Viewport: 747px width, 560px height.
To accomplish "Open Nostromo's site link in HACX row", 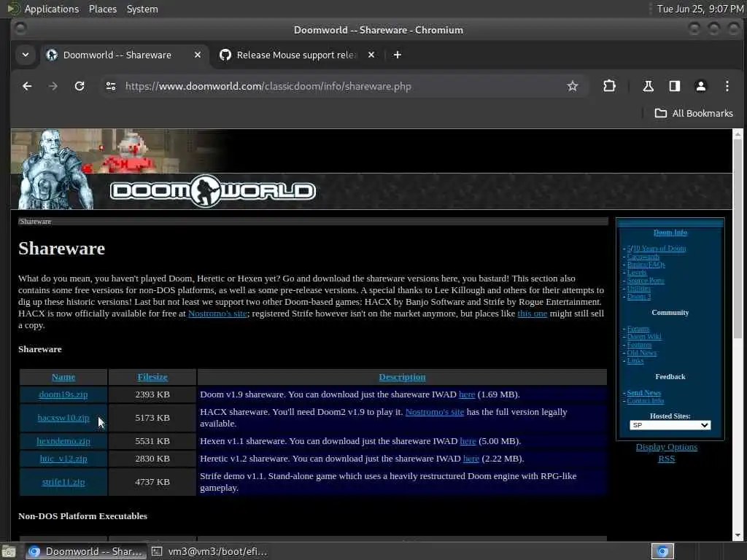I will coord(435,412).
